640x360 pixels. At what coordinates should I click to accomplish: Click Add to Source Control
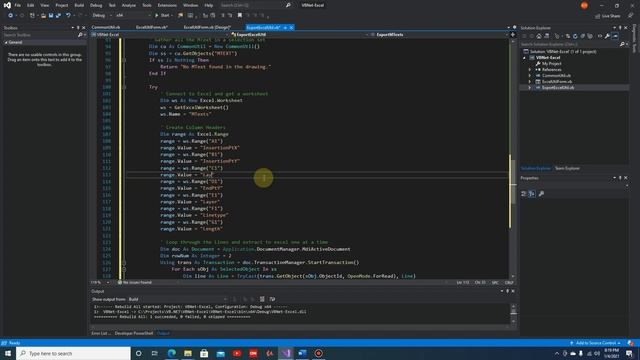click(x=596, y=343)
